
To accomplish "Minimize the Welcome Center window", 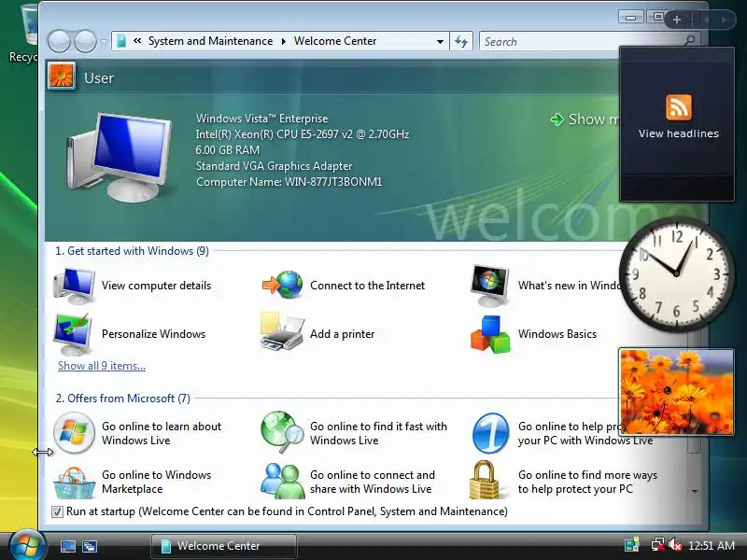I will 631,18.
